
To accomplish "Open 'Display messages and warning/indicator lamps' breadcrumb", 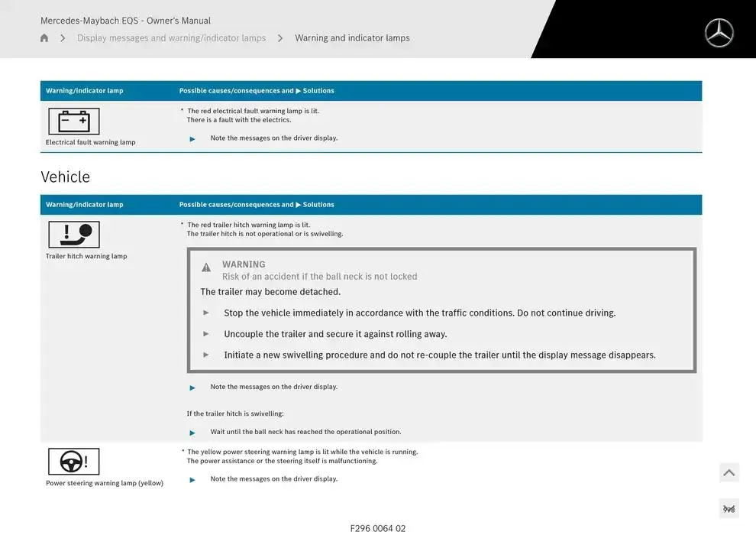I will point(171,38).
